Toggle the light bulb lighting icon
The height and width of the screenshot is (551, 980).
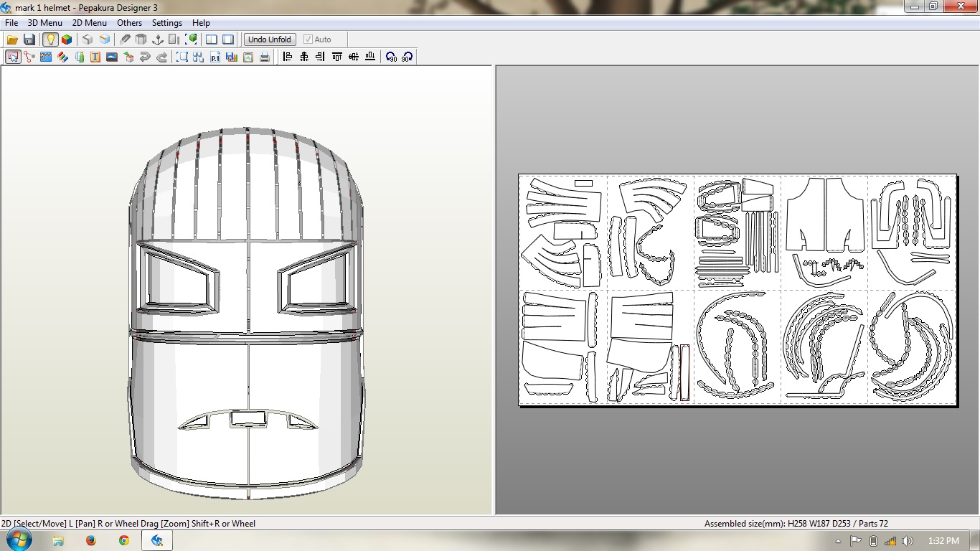pos(50,39)
